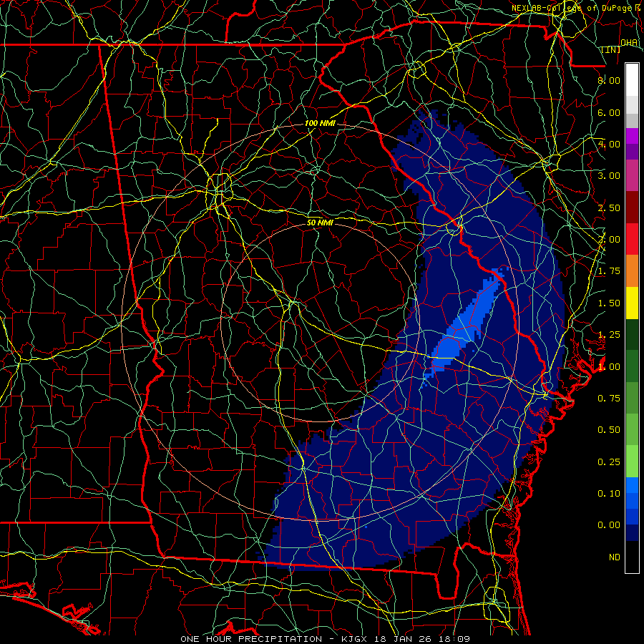Click the '[IN]' units label
The image size is (644, 644).
click(x=611, y=49)
